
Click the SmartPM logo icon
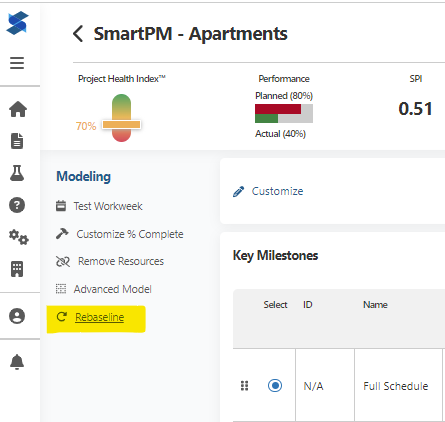point(17,23)
